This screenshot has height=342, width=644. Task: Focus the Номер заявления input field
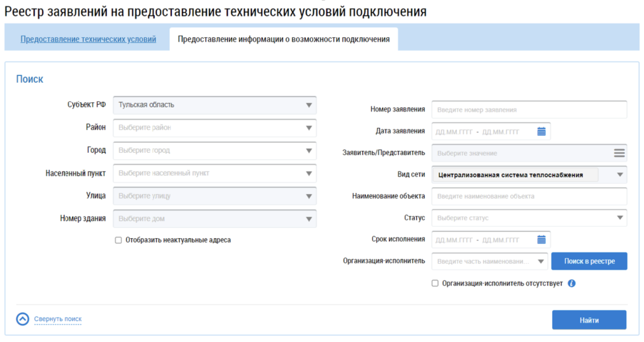529,110
